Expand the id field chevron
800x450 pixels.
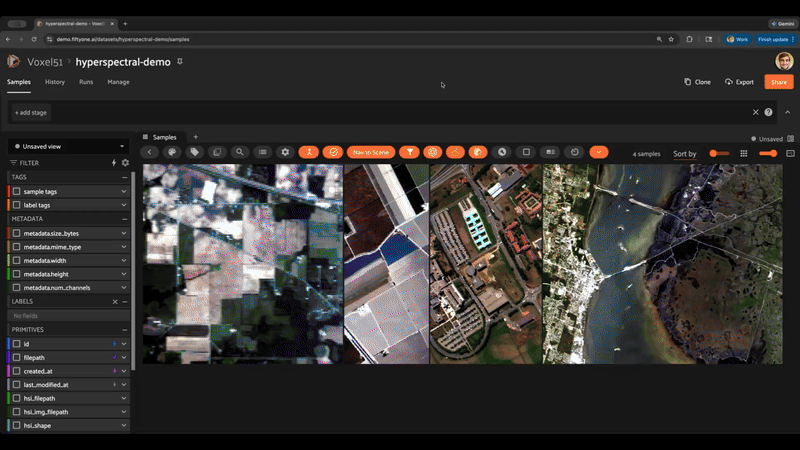coord(123,344)
